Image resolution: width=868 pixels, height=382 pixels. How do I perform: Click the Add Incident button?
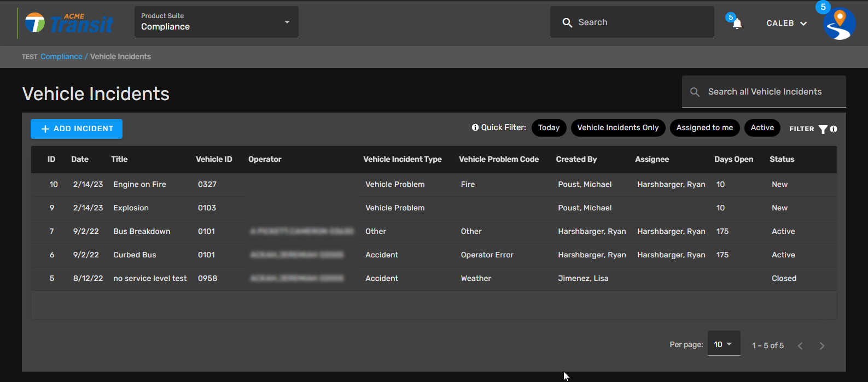pos(77,128)
